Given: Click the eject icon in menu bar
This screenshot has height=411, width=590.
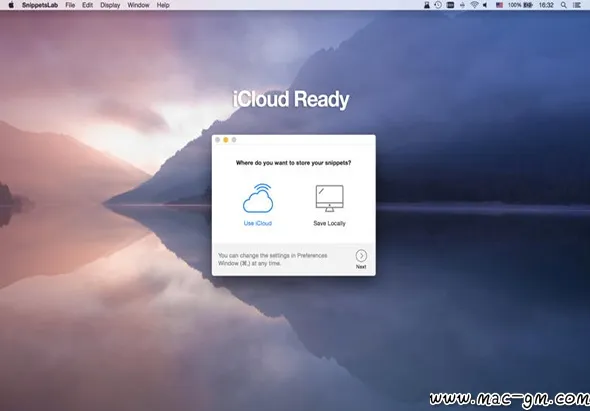Looking at the screenshot, I should pyautogui.click(x=462, y=5).
